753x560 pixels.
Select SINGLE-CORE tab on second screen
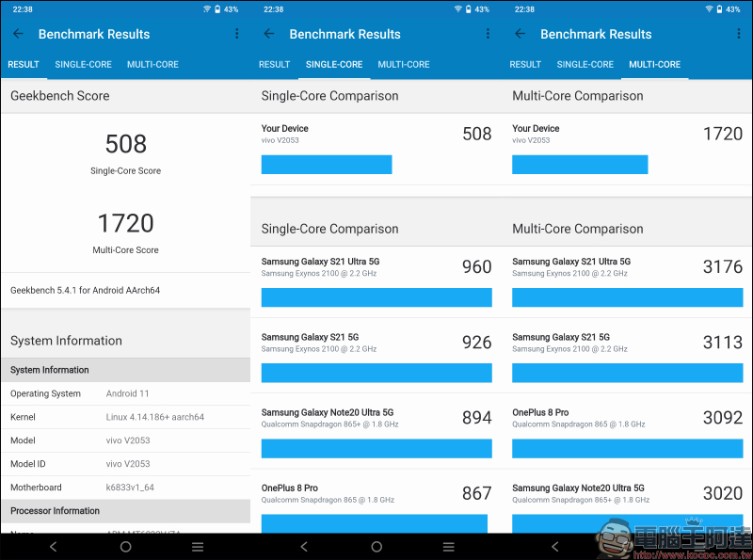(x=334, y=64)
